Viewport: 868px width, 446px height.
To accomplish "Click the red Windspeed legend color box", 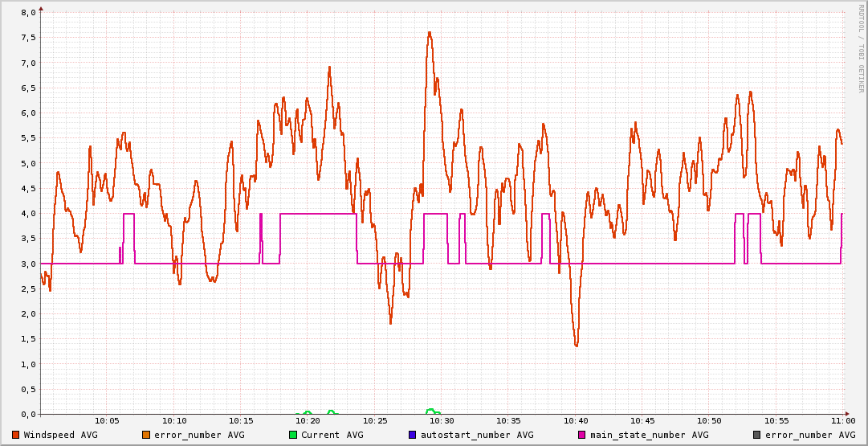I will pos(16,435).
